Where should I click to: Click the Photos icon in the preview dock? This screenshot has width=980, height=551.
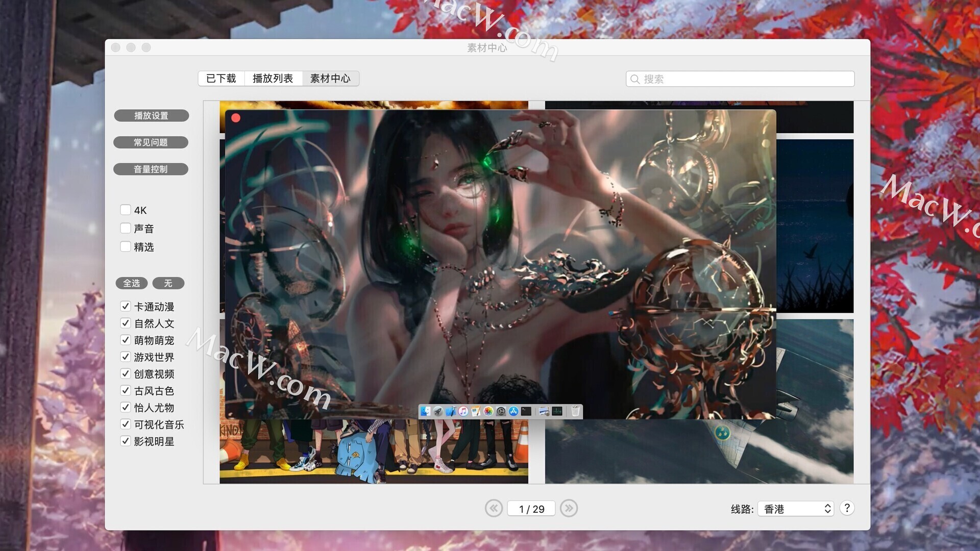488,411
